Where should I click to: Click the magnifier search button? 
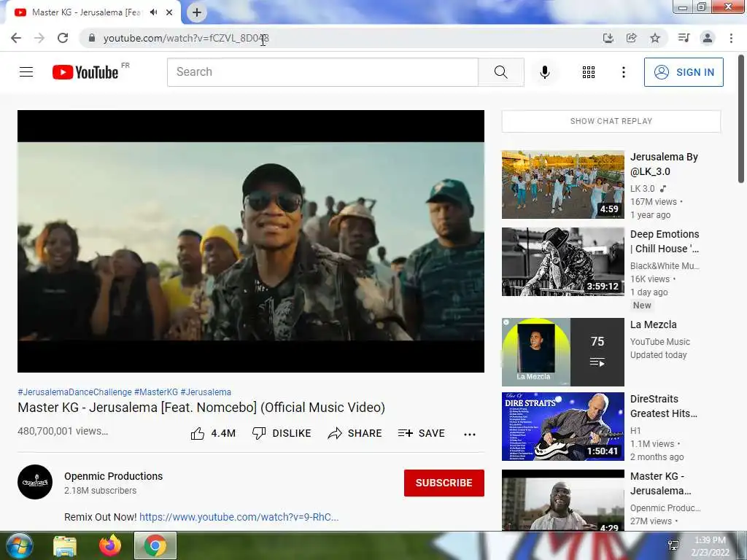click(x=500, y=72)
